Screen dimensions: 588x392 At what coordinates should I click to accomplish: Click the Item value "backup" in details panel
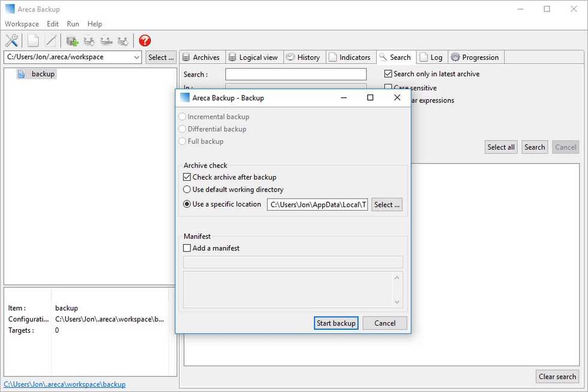point(66,308)
